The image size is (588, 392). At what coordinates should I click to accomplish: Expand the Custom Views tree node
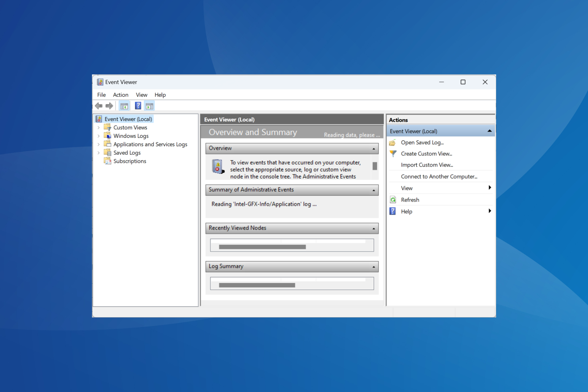[101, 127]
